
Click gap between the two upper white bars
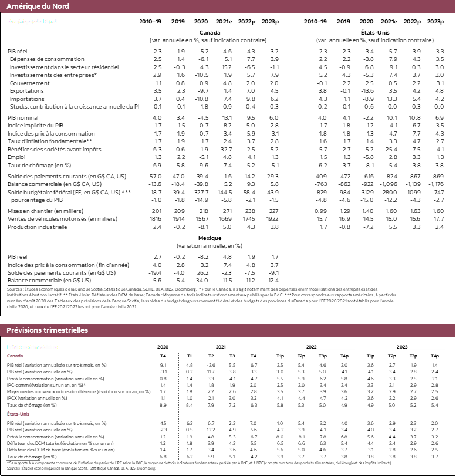379,351
